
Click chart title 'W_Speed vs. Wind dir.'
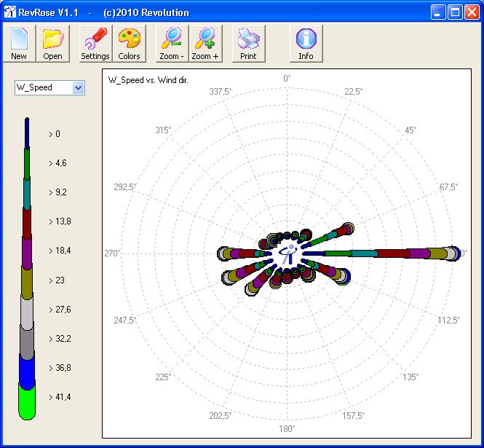[x=148, y=80]
